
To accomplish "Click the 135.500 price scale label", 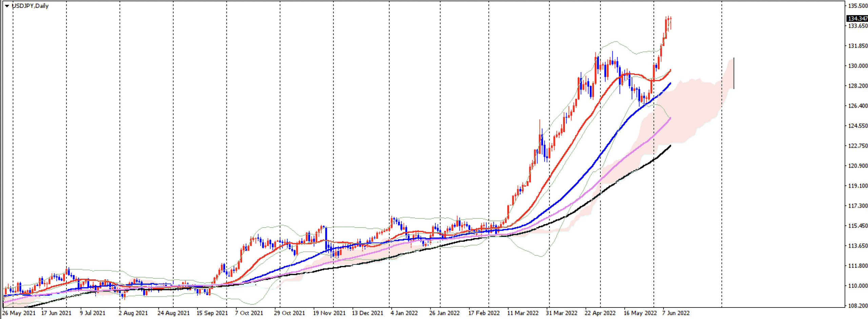I will coord(858,6).
